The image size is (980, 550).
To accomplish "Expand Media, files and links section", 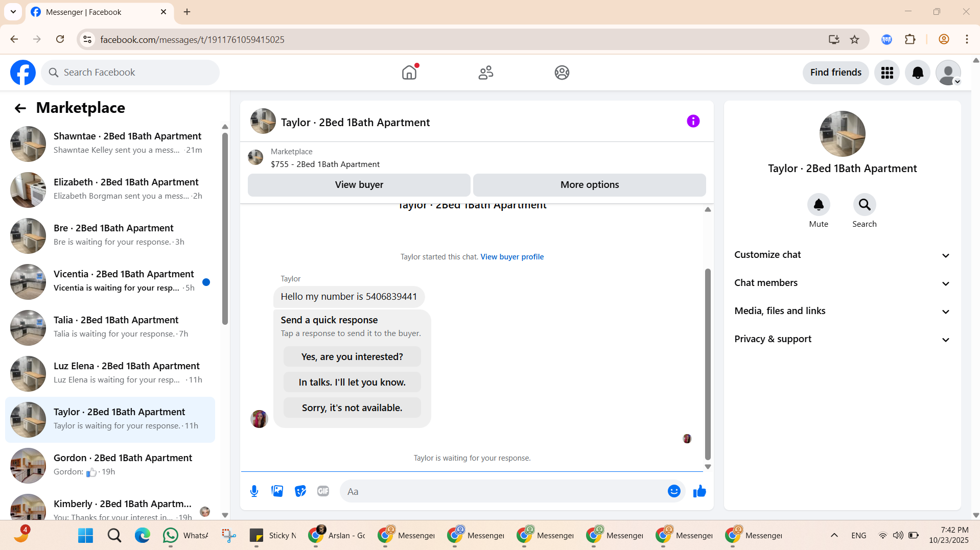I will click(842, 311).
